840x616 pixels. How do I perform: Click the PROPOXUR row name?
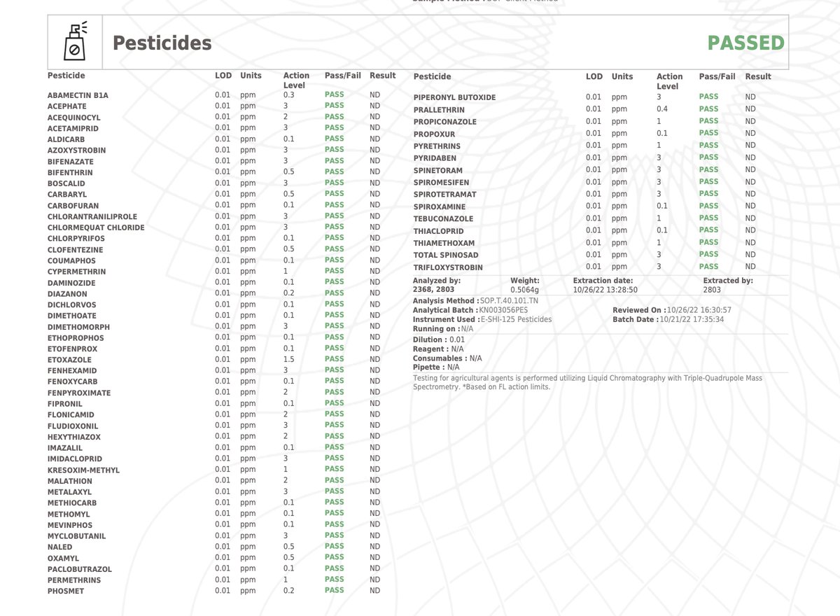tap(434, 134)
